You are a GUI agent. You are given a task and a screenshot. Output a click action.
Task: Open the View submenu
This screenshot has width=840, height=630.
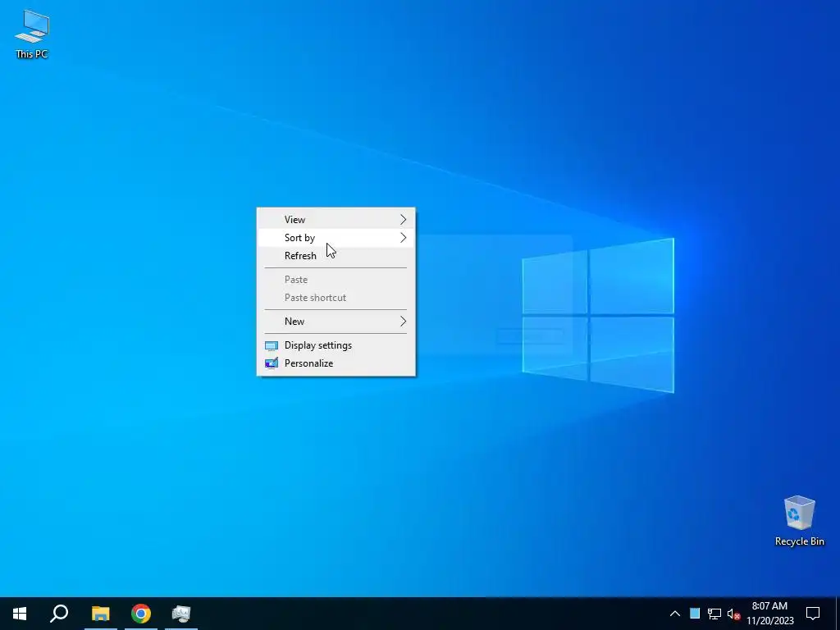[336, 220]
